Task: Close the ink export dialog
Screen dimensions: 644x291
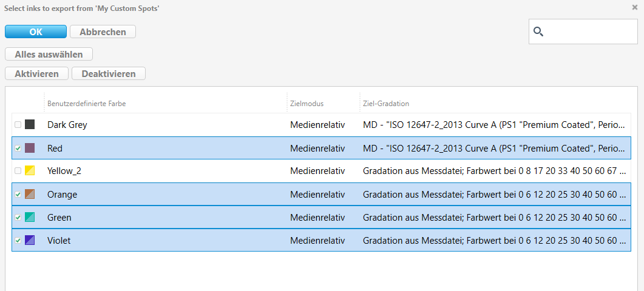Action: (634, 7)
